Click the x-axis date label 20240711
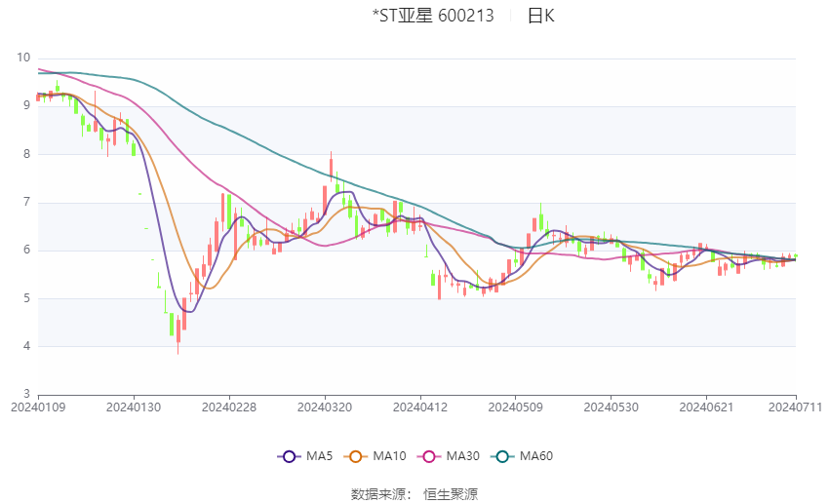Viewport: 829px width, 504px height. pos(795,407)
